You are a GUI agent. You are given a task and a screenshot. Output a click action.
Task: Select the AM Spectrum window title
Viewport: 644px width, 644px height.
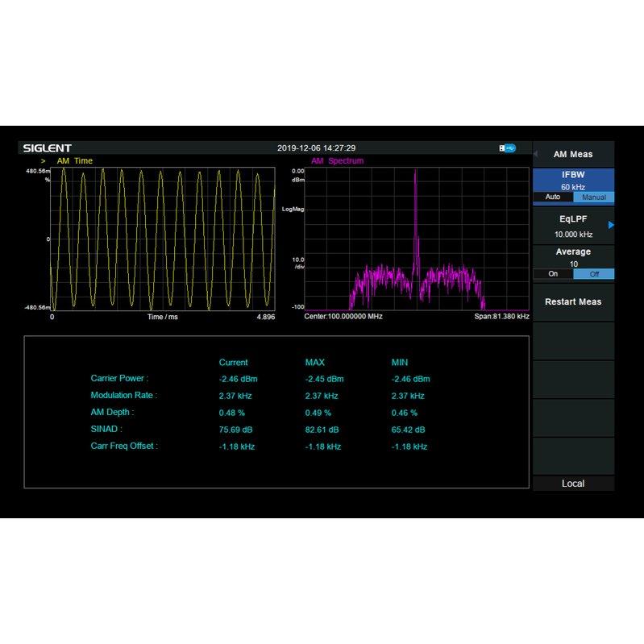(x=337, y=161)
